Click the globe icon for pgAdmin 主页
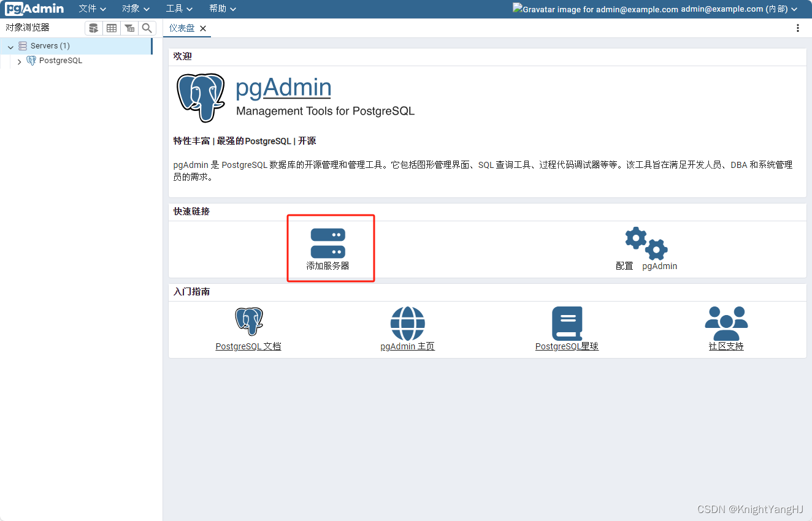The height and width of the screenshot is (521, 812). [x=408, y=324]
